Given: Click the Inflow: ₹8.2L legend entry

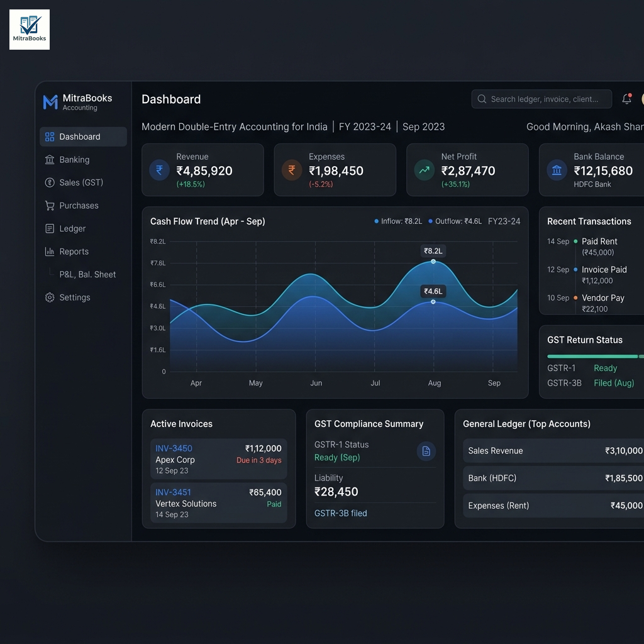Looking at the screenshot, I should click(x=398, y=221).
